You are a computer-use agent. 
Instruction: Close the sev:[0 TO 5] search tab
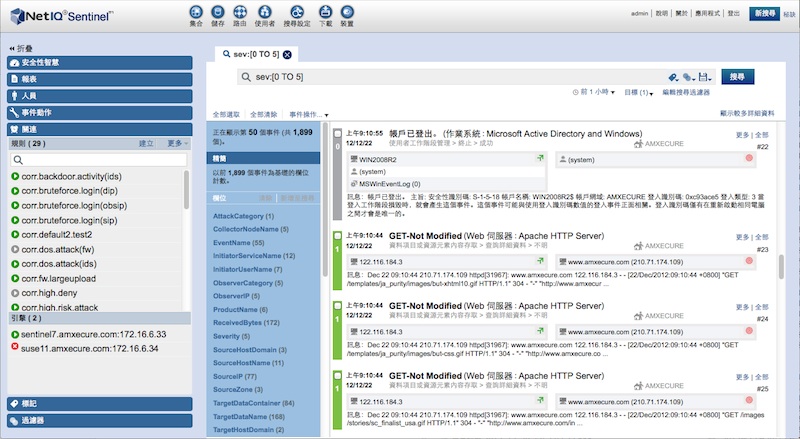[287, 55]
